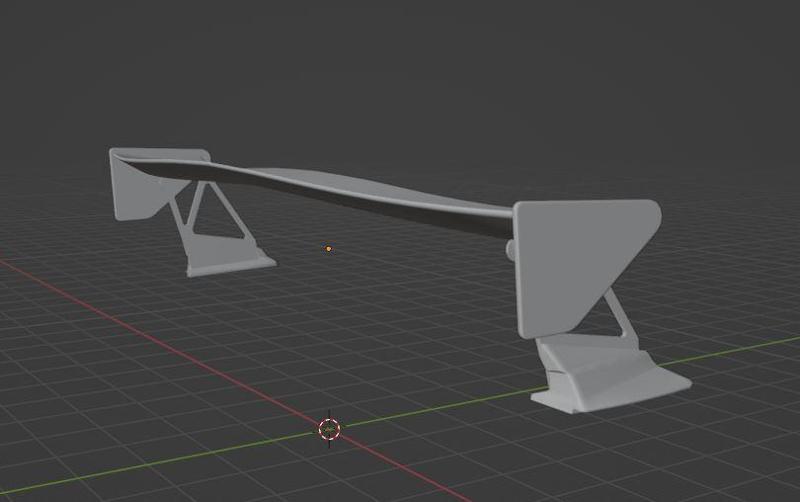Click the orange object origin dot

coord(329,249)
